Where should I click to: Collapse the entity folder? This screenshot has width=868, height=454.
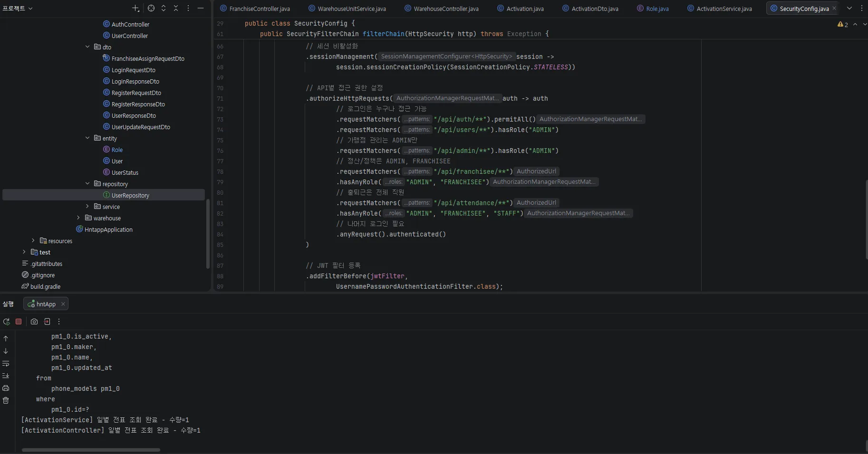click(87, 138)
